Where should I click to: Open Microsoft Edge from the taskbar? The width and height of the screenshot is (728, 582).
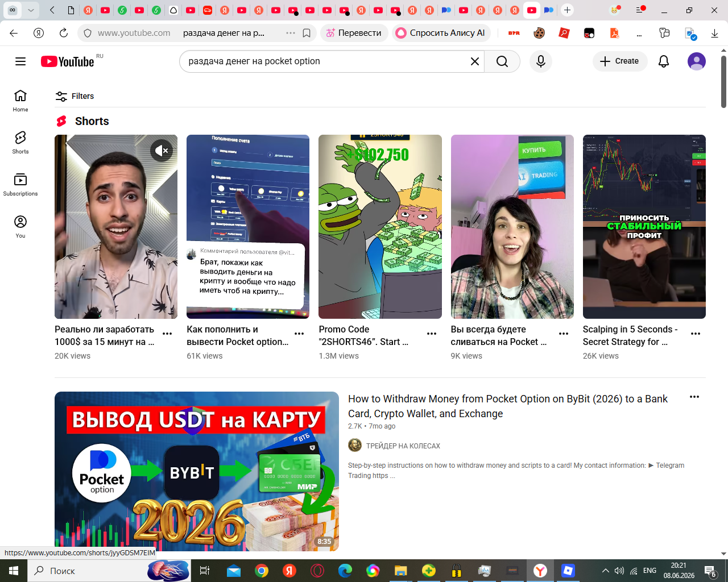coord(345,571)
